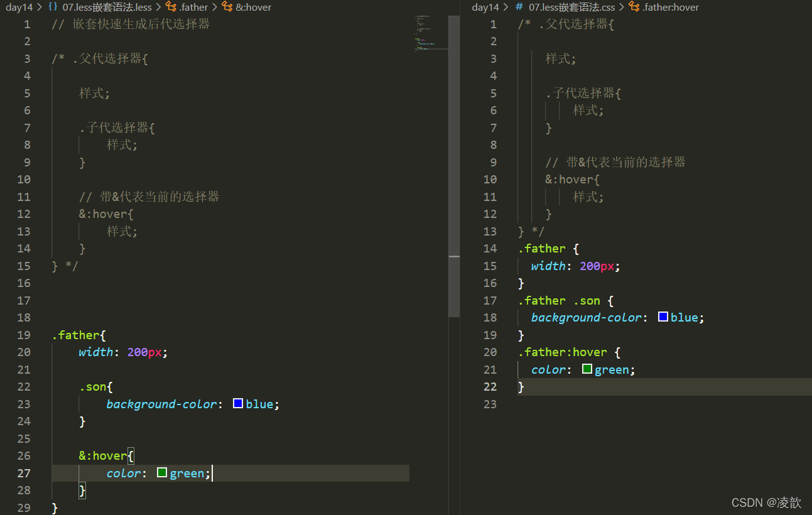Click '/* .父代选择器{' comment in less file

click(100, 59)
